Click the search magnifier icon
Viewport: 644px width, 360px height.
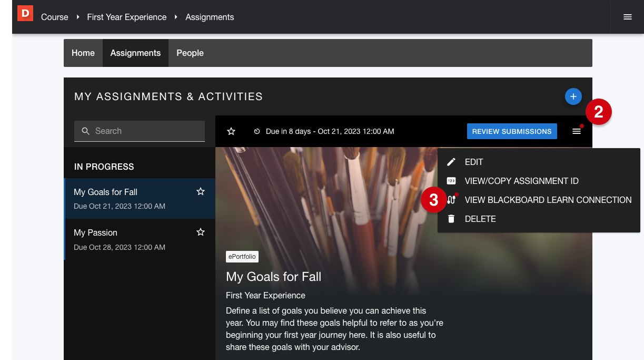pyautogui.click(x=86, y=131)
